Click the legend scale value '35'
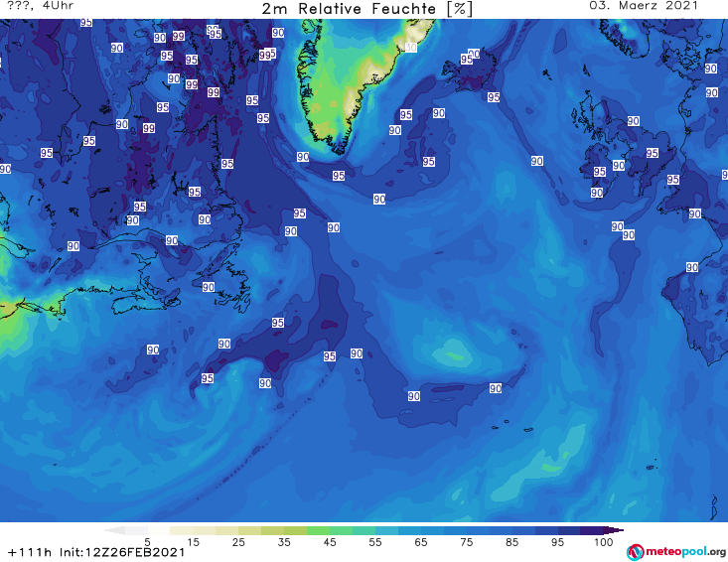Screen dimensions: 728x562 click(284, 542)
